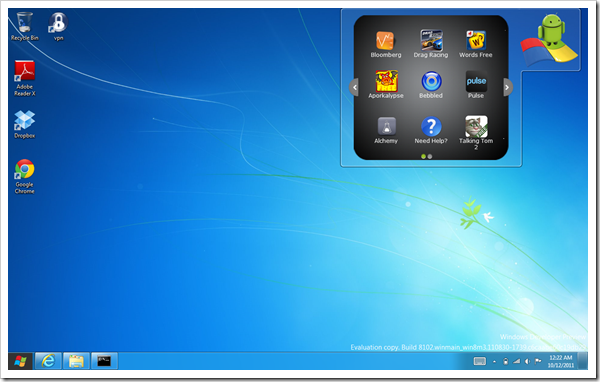The height and width of the screenshot is (382, 600).
Task: Click the BlueStacks Android logo gadget
Action: point(549,40)
